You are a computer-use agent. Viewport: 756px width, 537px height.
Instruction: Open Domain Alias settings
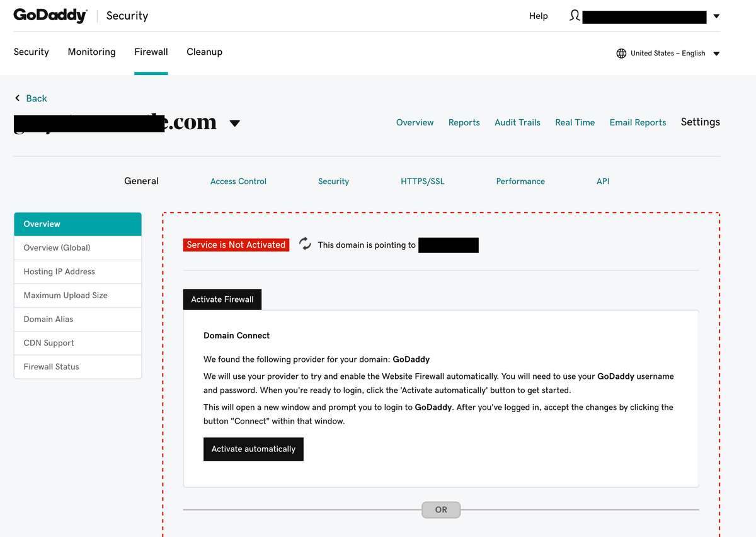coord(77,320)
